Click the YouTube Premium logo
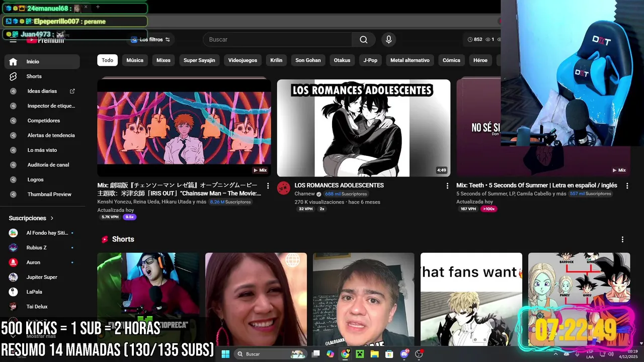The image size is (644, 362). [x=45, y=40]
